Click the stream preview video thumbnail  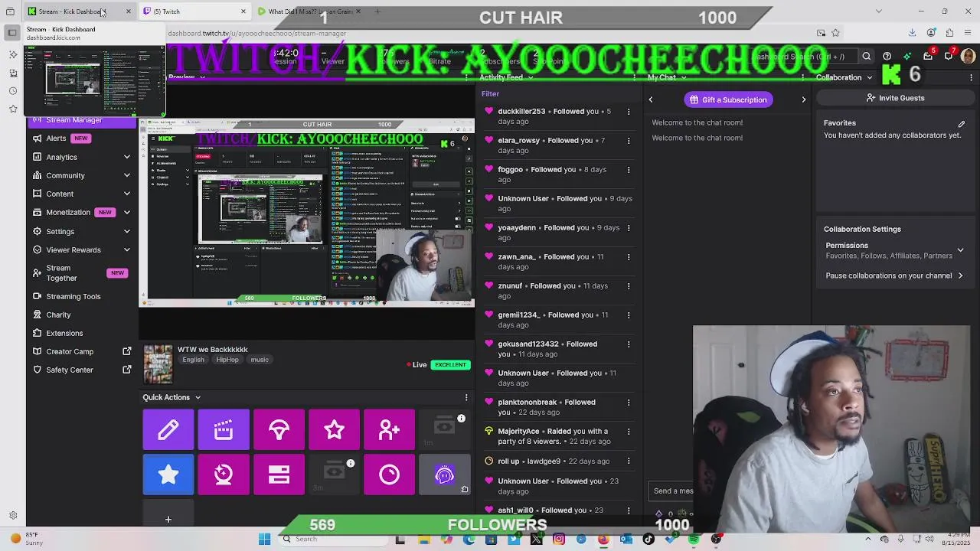click(x=306, y=213)
